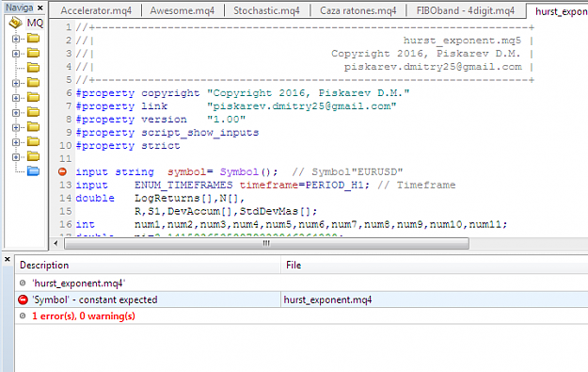Image resolution: width=588 pixels, height=372 pixels.
Task: Click 'ENUM_TIMEFRAMES' on line 13
Action: pos(183,186)
